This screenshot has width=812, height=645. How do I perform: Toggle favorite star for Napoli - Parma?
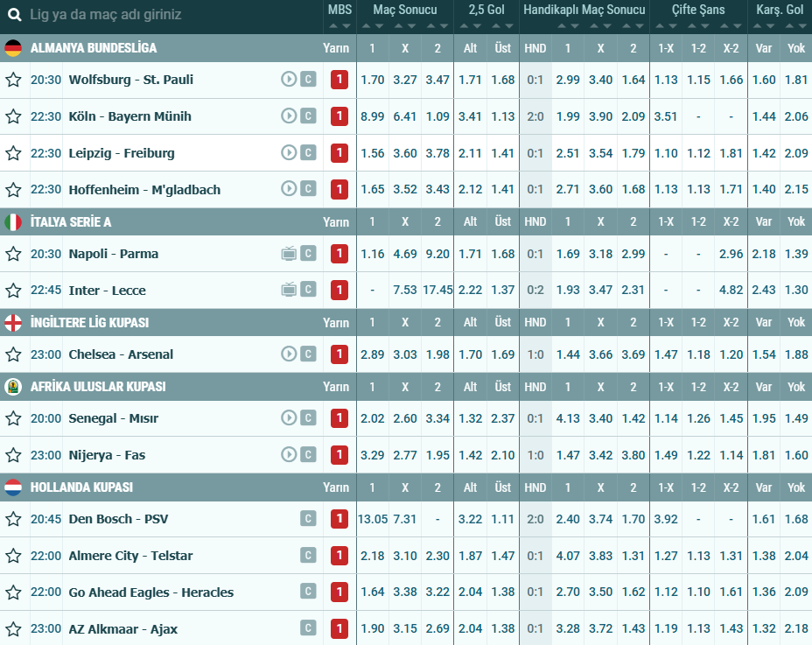13,254
